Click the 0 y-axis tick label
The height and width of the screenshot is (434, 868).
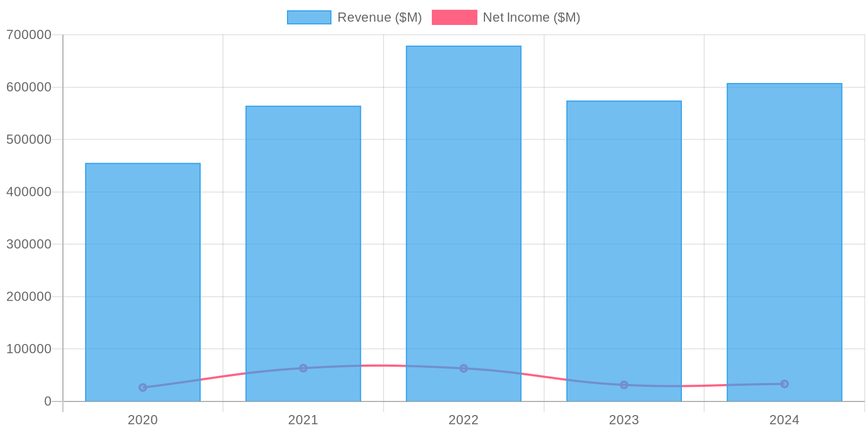tap(48, 401)
